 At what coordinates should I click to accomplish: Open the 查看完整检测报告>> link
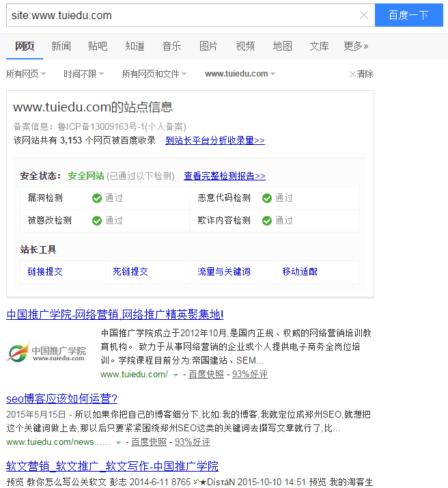(225, 176)
